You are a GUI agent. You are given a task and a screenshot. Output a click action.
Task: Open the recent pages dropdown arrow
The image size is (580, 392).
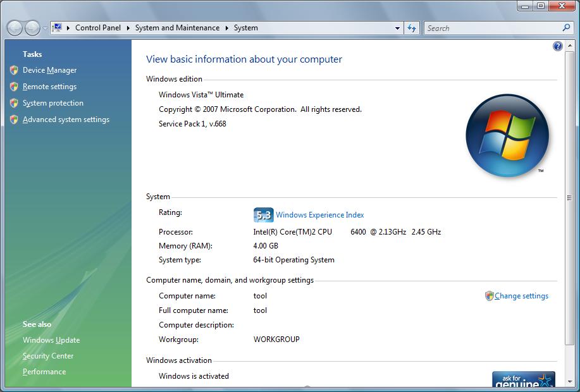pyautogui.click(x=45, y=28)
